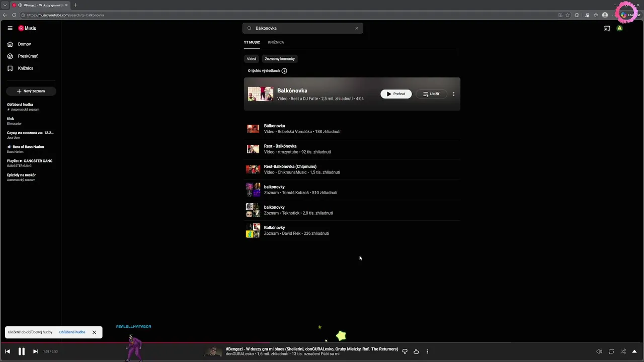Click the YouTube Music logo
This screenshot has height=362, width=644.
click(27, 28)
